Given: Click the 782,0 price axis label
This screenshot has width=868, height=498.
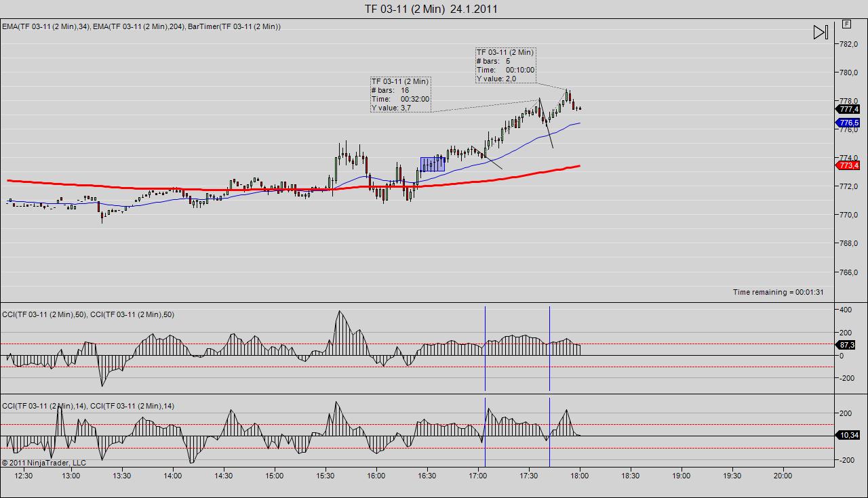Looking at the screenshot, I should tap(849, 44).
